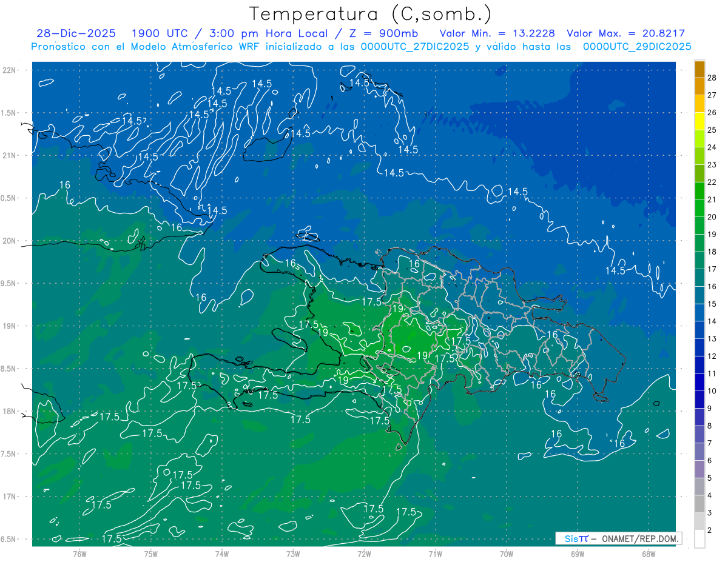This screenshot has width=728, height=562.
Task: Click the "22N" latitude axis label
Action: coord(10,70)
